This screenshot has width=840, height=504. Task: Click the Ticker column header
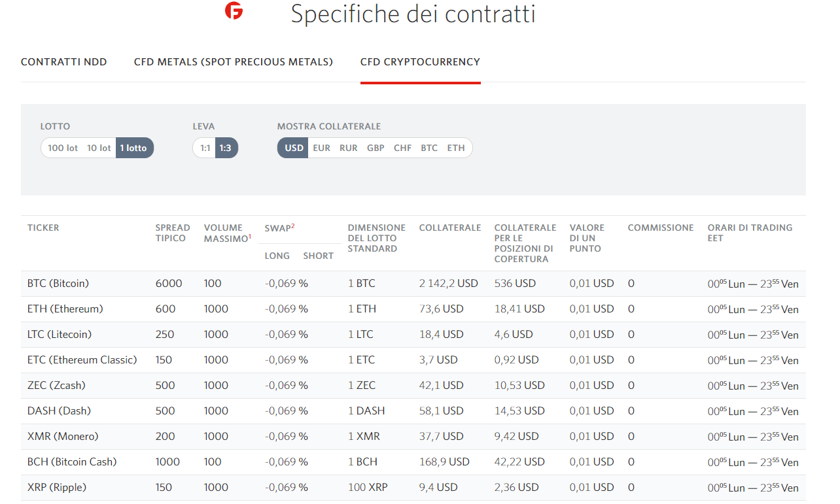point(43,227)
